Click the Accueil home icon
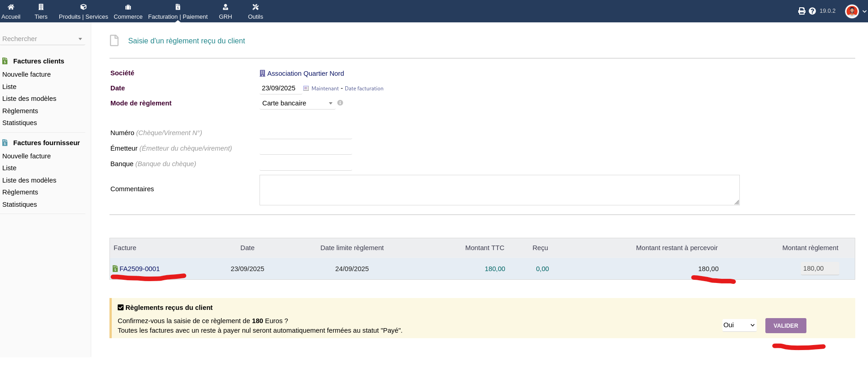The width and height of the screenshot is (868, 382). pos(11,7)
